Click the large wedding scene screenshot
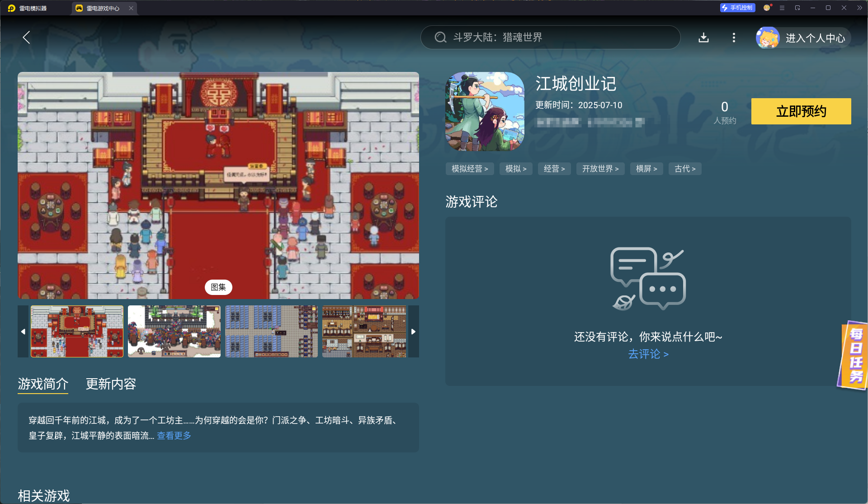 point(218,185)
